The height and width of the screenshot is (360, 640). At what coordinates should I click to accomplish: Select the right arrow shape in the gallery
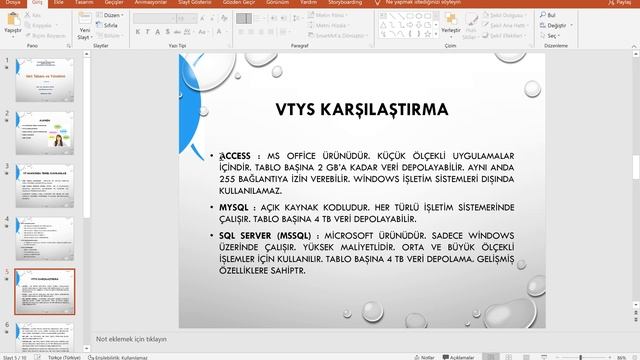[410, 25]
